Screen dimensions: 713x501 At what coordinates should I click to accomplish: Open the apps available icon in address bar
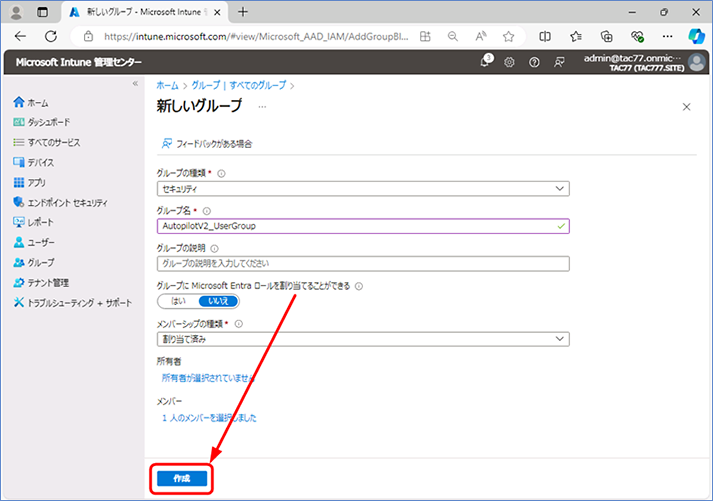pos(425,36)
